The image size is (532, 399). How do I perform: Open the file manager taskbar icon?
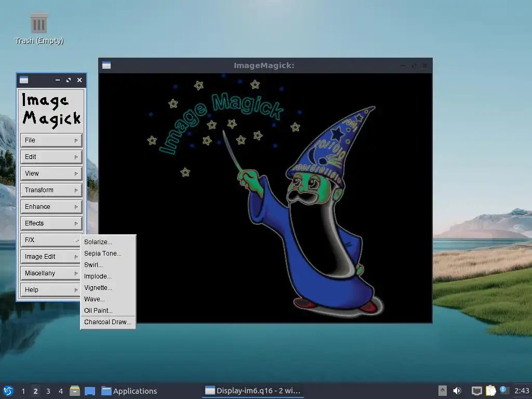[x=75, y=391]
